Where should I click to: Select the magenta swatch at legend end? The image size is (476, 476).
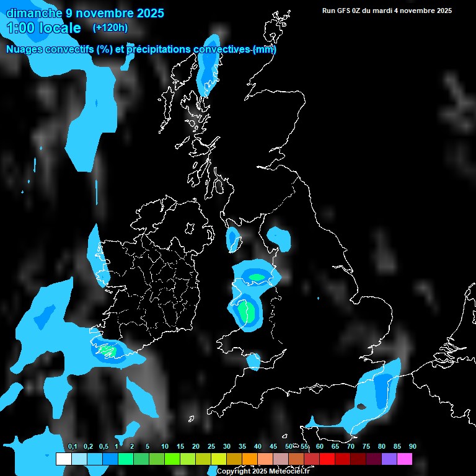click(x=405, y=459)
